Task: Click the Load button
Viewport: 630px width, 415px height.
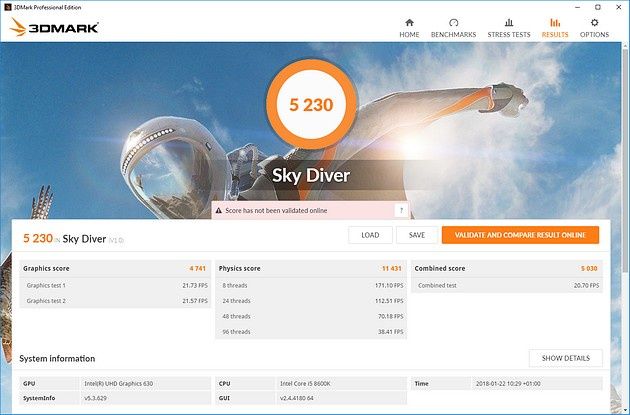Action: point(370,235)
